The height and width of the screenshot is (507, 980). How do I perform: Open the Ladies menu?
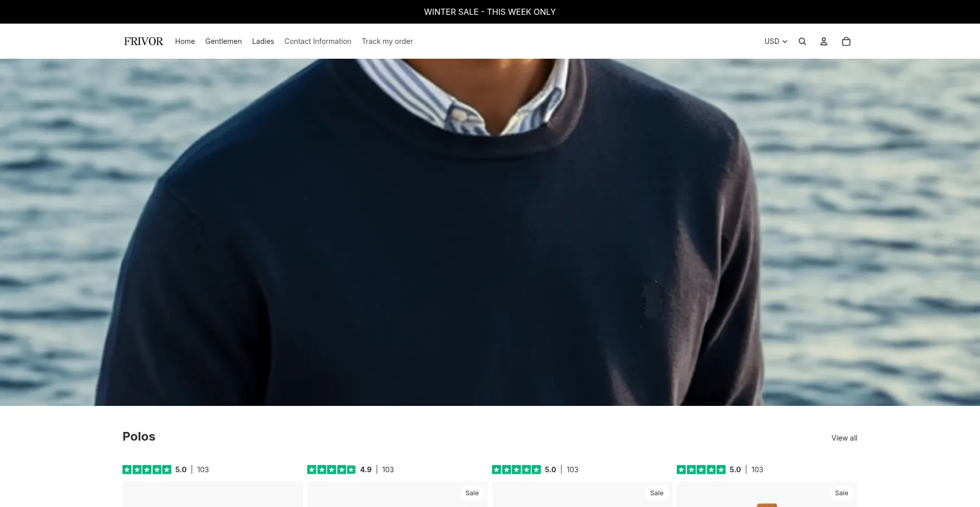pos(263,41)
